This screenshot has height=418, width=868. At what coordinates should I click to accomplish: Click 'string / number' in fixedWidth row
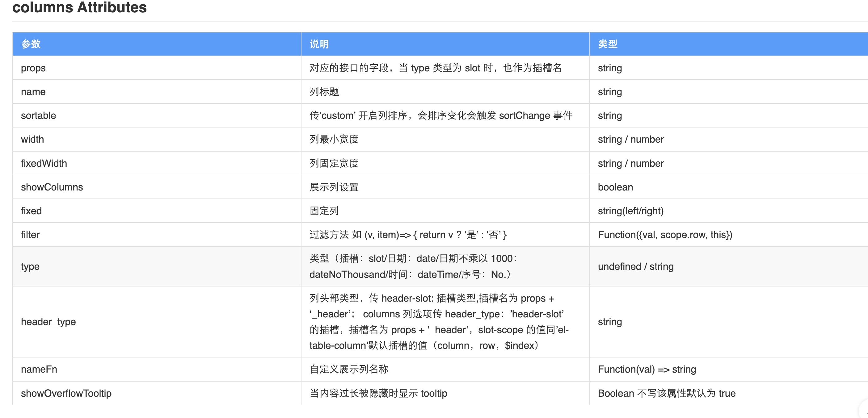[631, 163]
